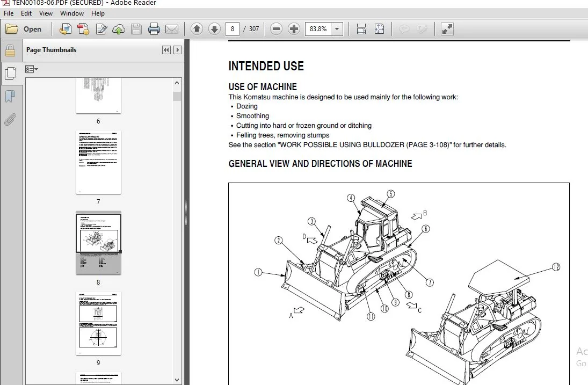Open the File menu
Screen dimensions: 588x385
click(x=9, y=13)
